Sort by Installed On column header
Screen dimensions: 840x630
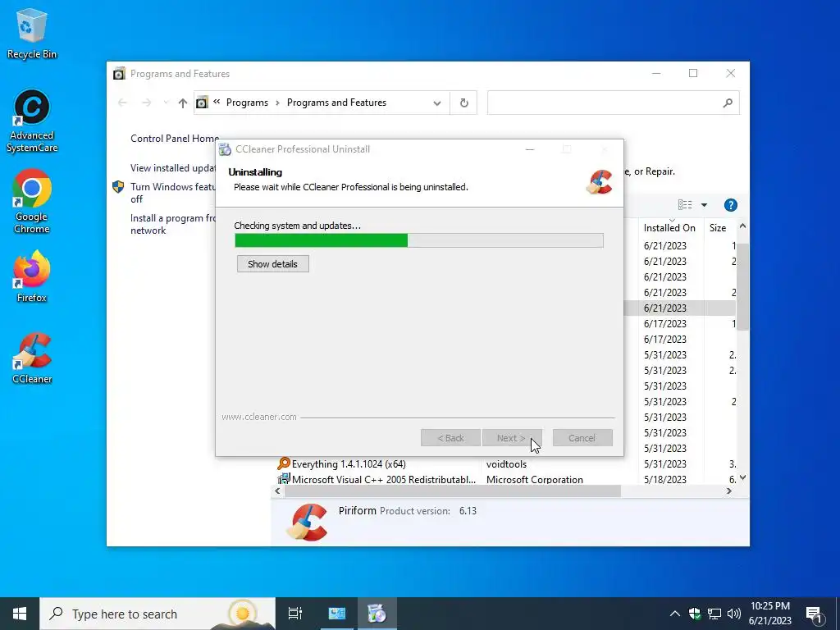[669, 228]
